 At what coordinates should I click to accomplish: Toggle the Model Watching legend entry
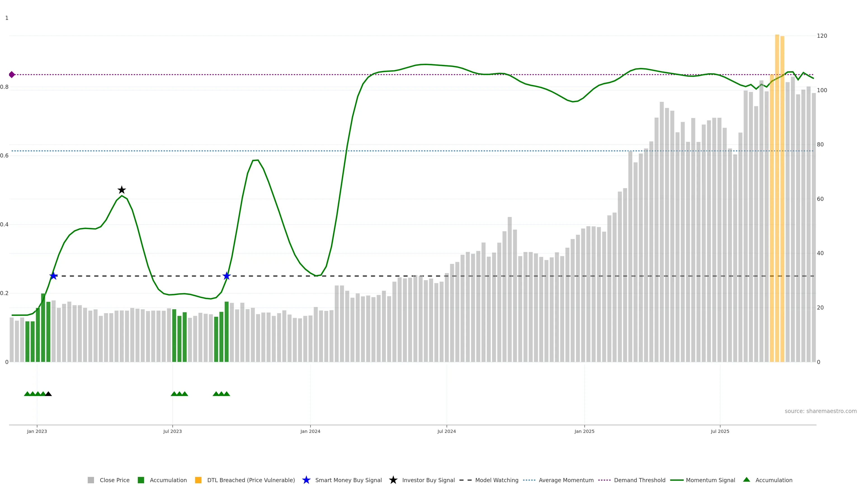pos(497,480)
